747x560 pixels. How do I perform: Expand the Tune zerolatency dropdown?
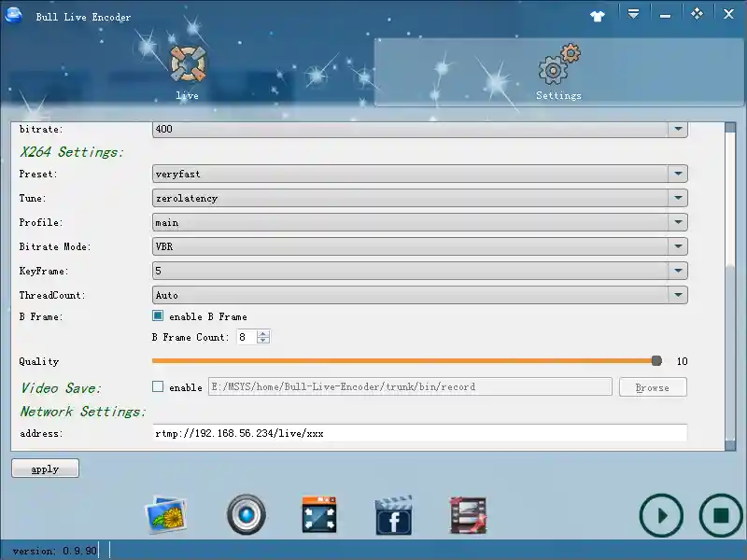[678, 198]
